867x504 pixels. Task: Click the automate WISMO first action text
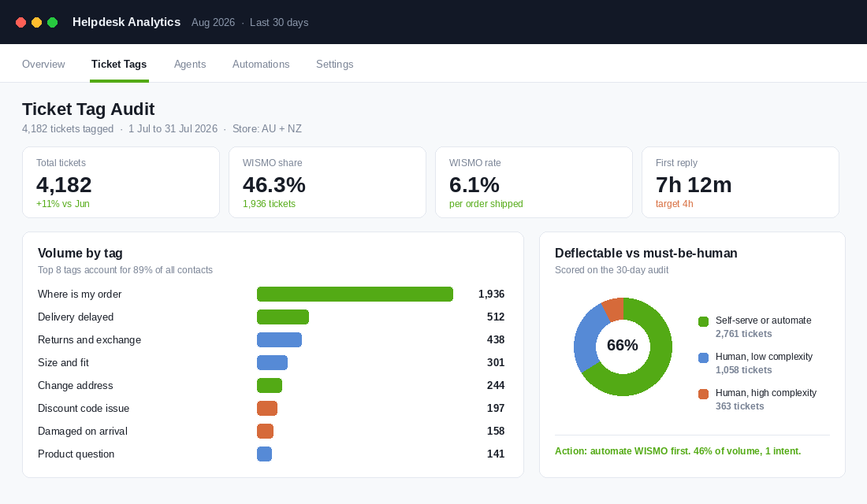677,451
